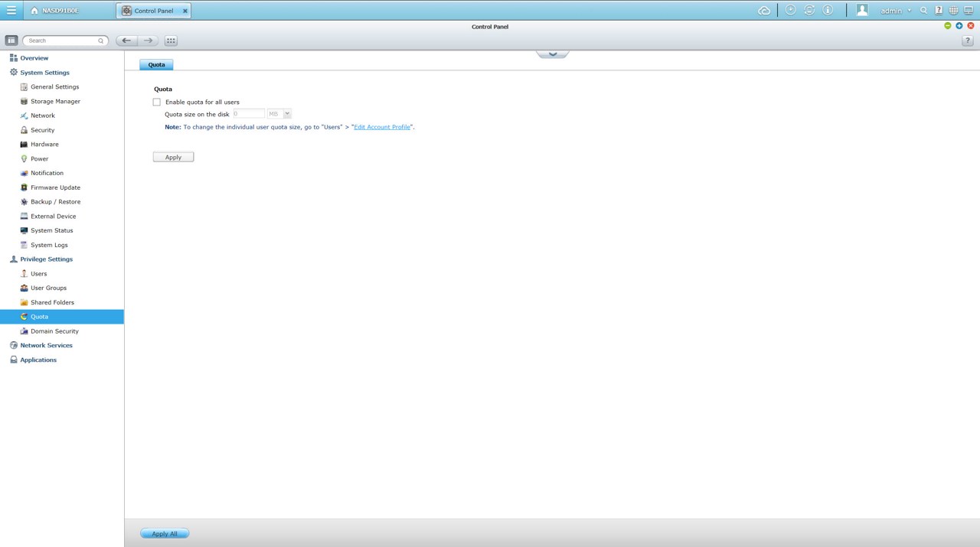Expand the Network Services section
The width and height of the screenshot is (980, 547).
pyautogui.click(x=46, y=345)
